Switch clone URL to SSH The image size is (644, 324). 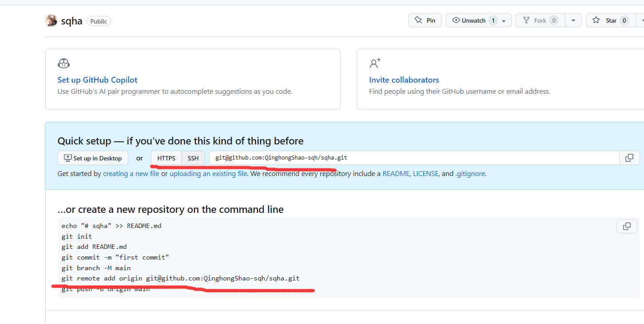193,158
